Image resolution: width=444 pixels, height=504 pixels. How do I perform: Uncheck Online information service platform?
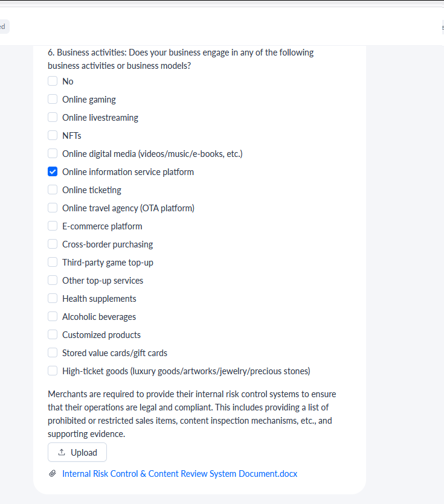coord(53,171)
